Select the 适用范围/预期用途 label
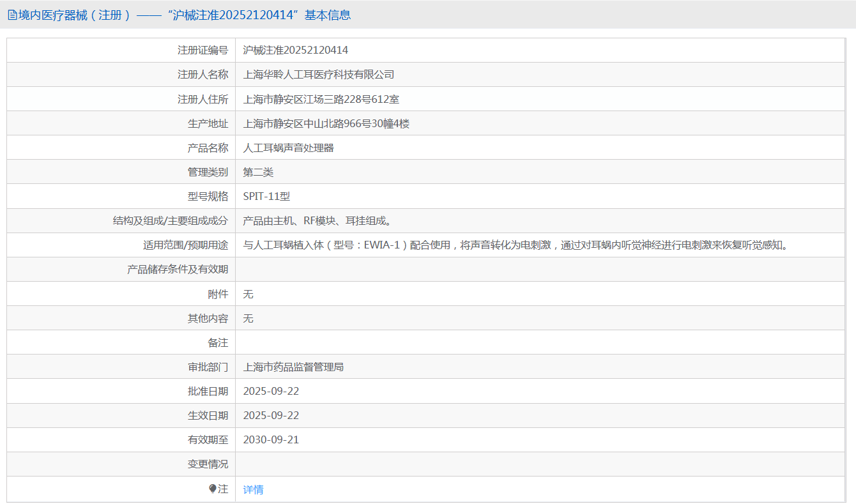This screenshot has height=504, width=856. coord(186,245)
